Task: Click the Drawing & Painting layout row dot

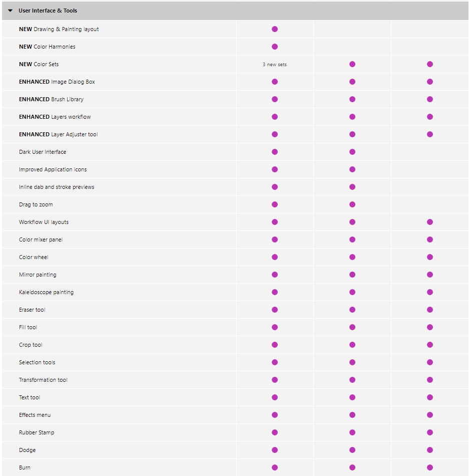Action: tap(275, 29)
